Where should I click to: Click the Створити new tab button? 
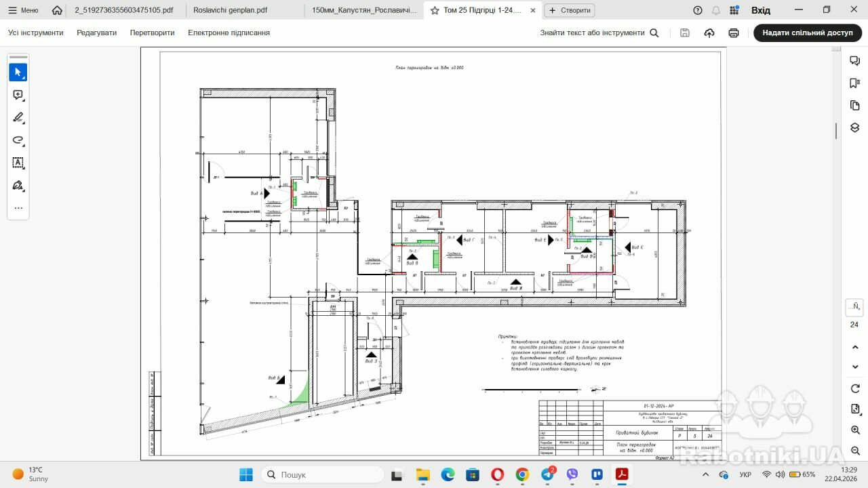570,10
